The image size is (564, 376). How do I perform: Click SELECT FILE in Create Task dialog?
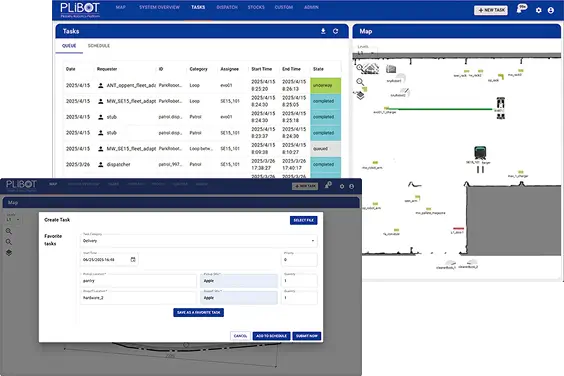tap(304, 220)
